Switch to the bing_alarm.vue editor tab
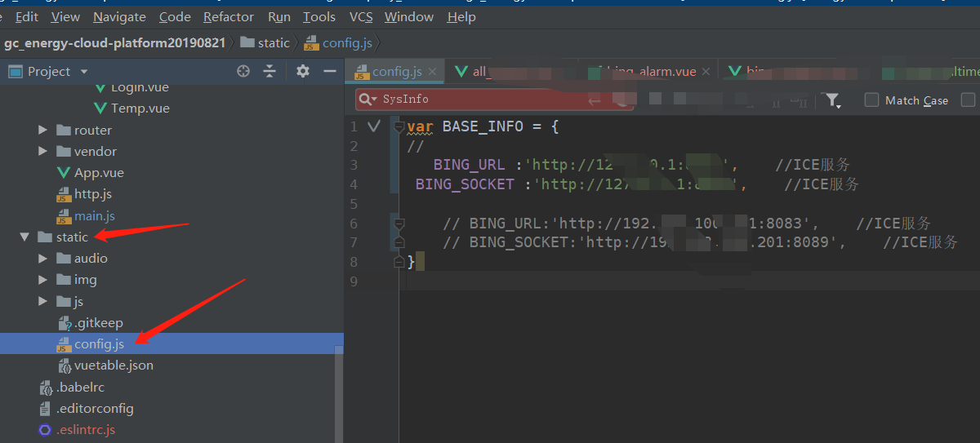This screenshot has height=443, width=980. [648, 72]
